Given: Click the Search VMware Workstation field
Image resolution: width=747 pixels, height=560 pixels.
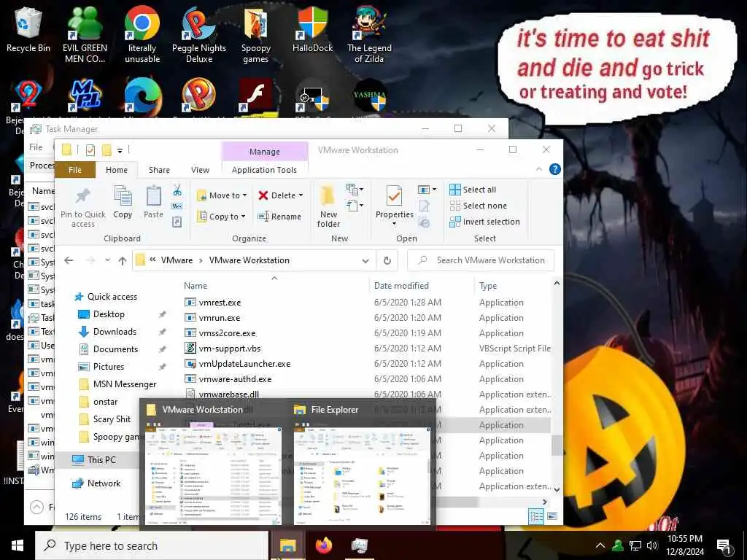Looking at the screenshot, I should (481, 260).
